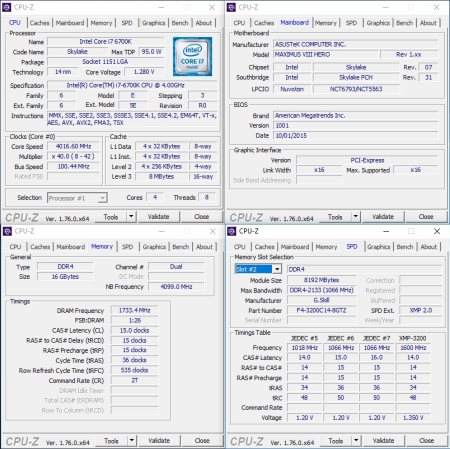Open Graphics tab in the Mainboard window

[x=378, y=23]
